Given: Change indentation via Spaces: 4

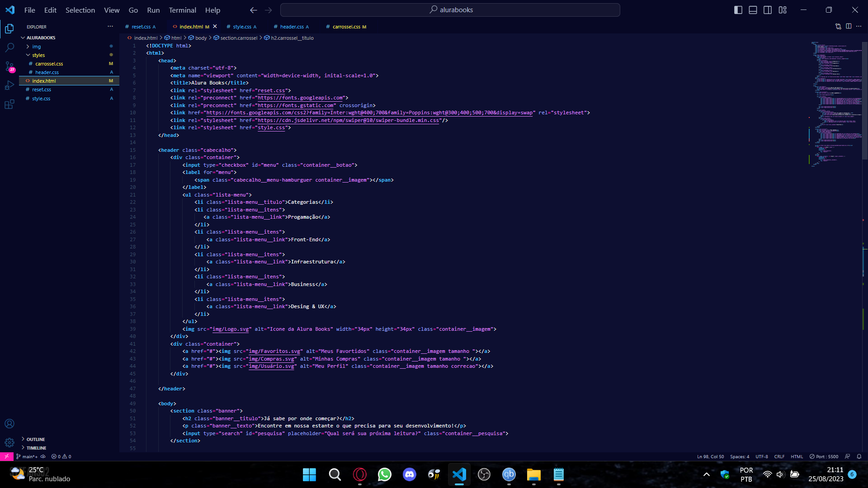Looking at the screenshot, I should [x=740, y=456].
